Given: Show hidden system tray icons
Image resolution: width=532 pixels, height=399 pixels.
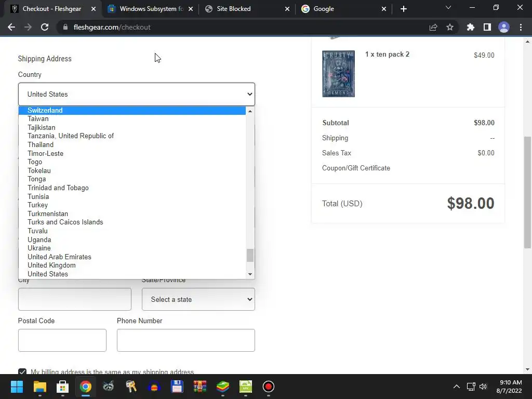Looking at the screenshot, I should tap(457, 387).
